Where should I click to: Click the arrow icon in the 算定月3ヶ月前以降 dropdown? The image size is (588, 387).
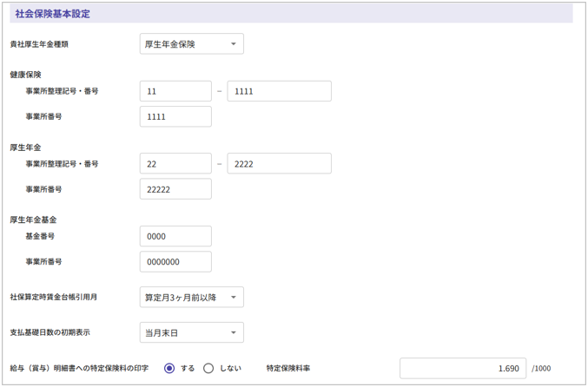click(233, 298)
